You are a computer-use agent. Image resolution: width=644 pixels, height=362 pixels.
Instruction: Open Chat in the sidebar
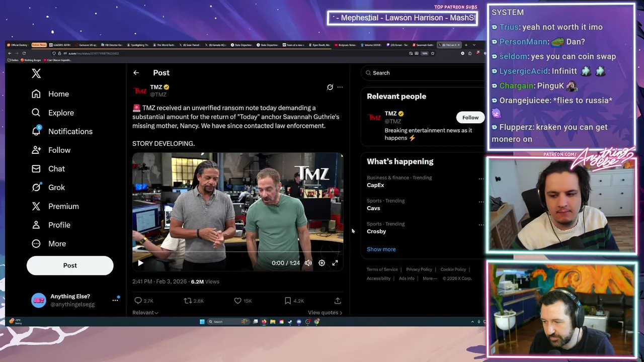point(48,168)
